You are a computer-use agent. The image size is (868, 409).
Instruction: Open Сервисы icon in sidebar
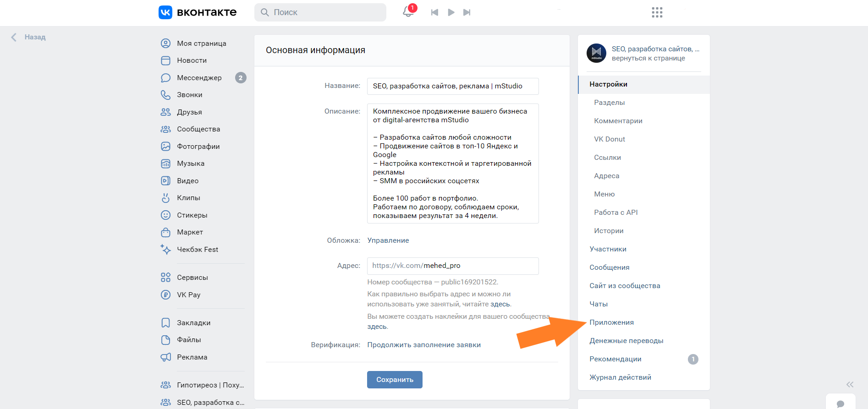[165, 278]
